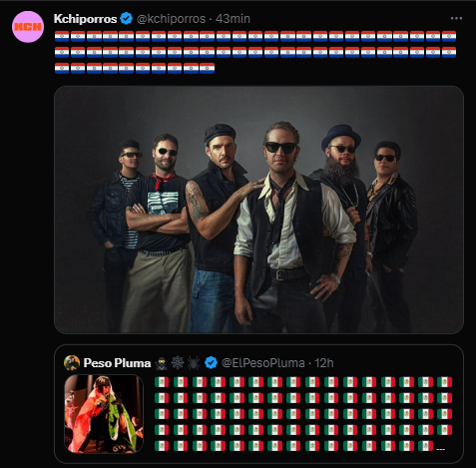This screenshot has width=476, height=468.
Task: Click the first Paraguay flag emoji
Action: coord(62,36)
